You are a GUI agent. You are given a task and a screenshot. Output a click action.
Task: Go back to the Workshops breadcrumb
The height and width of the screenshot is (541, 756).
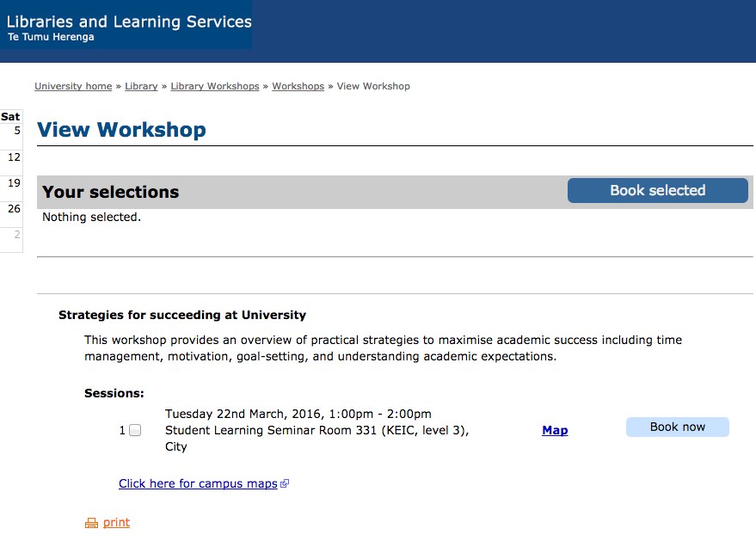pyautogui.click(x=298, y=86)
